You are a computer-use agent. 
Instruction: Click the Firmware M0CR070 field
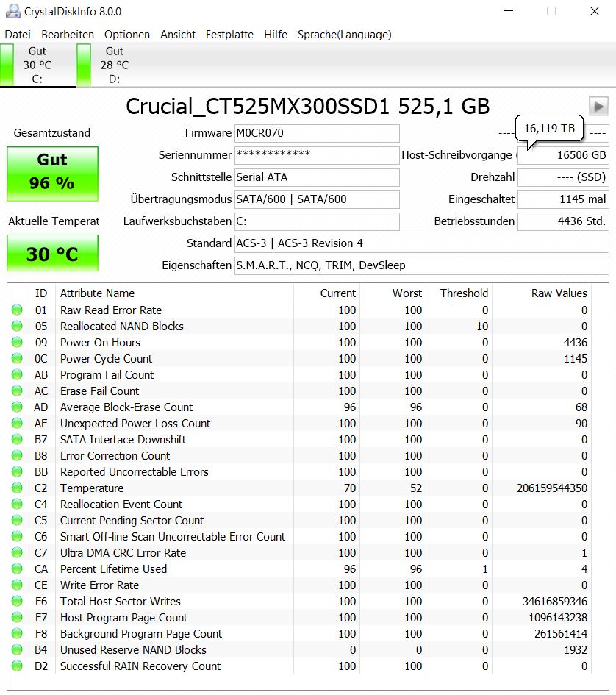pos(317,133)
